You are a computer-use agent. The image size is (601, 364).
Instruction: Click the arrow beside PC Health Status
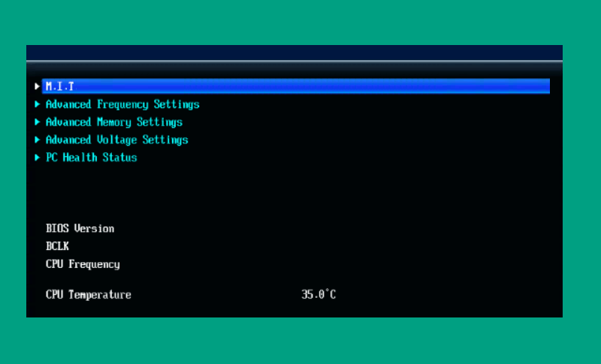(37, 157)
